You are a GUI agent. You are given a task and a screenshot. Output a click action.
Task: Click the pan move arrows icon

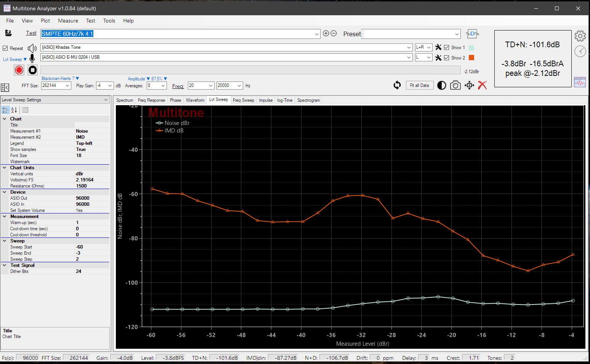click(469, 85)
